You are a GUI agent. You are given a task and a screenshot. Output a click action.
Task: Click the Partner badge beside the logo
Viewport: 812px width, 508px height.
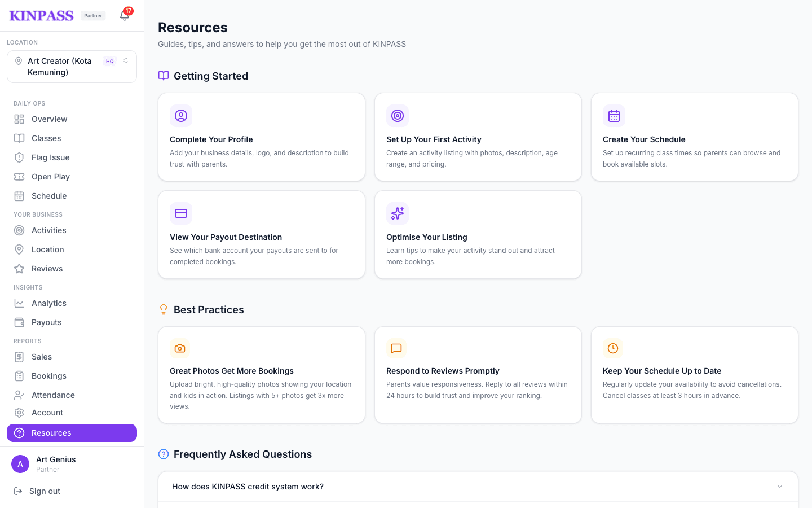[93, 16]
